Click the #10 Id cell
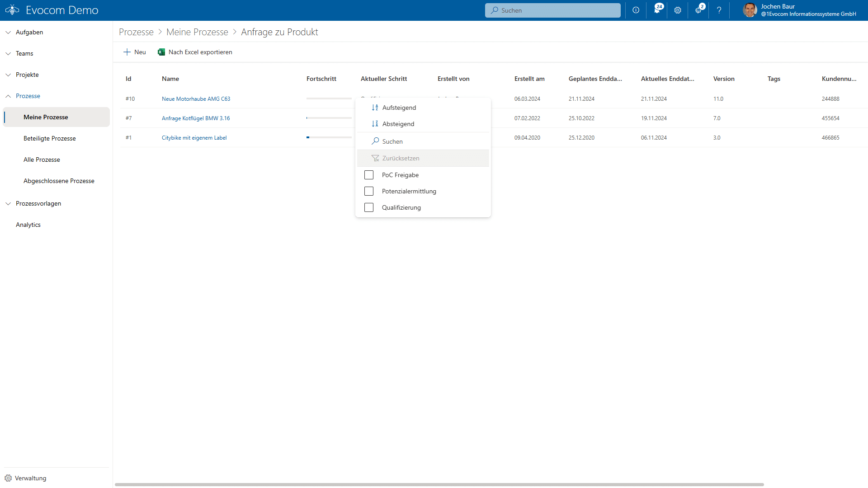The width and height of the screenshot is (868, 488). (x=130, y=99)
